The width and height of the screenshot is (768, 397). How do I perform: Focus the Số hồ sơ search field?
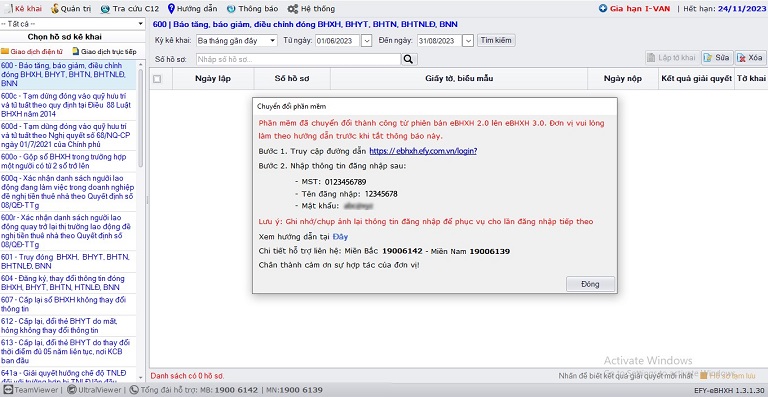click(298, 59)
